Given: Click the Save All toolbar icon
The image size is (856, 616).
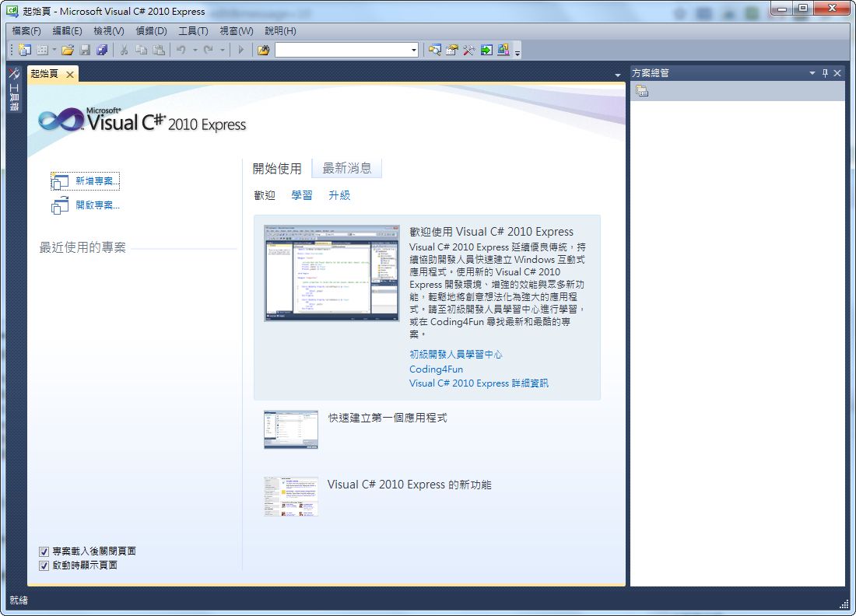Looking at the screenshot, I should tap(102, 51).
